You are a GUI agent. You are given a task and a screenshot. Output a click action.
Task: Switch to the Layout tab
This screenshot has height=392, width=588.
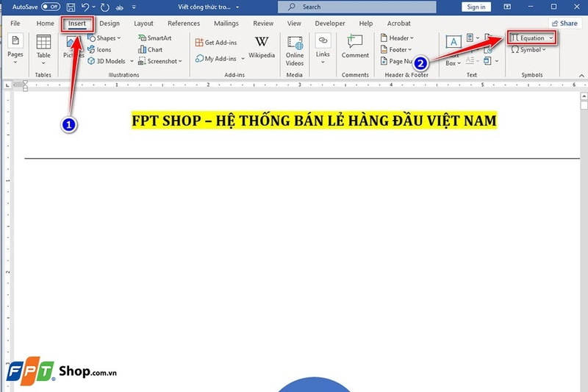[x=143, y=24]
